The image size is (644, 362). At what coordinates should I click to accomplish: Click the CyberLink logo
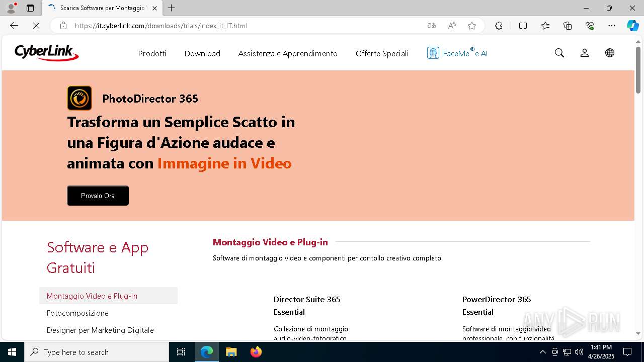(x=46, y=53)
